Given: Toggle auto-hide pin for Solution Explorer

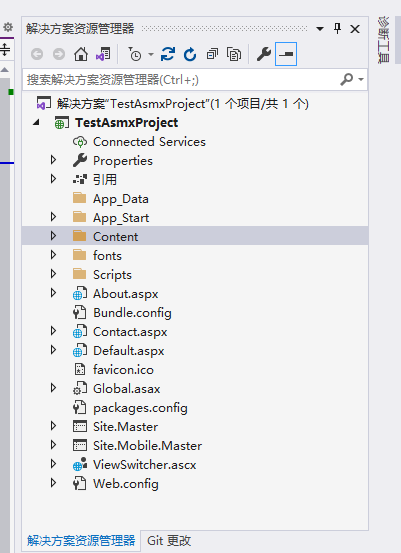Looking at the screenshot, I should pyautogui.click(x=338, y=28).
